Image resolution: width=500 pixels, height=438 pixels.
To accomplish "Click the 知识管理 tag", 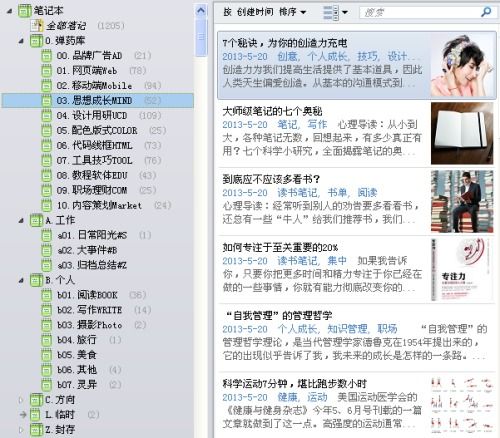I will coord(347,329).
